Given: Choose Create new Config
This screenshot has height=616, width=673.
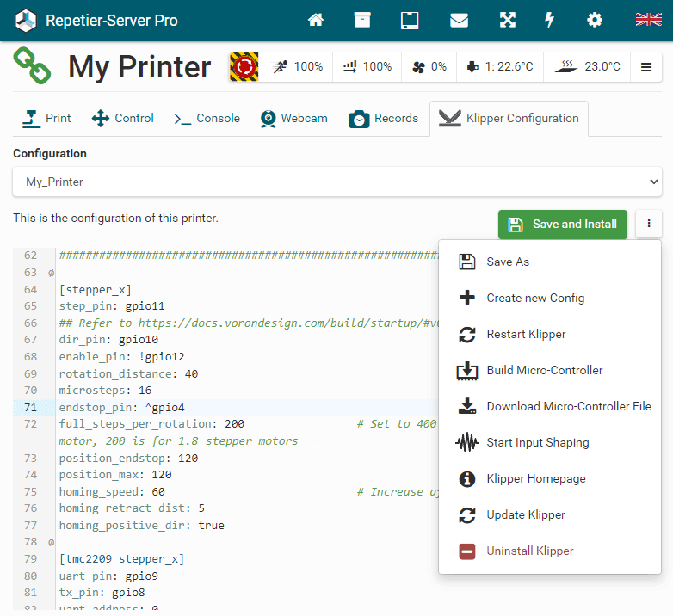Looking at the screenshot, I should [549, 298].
